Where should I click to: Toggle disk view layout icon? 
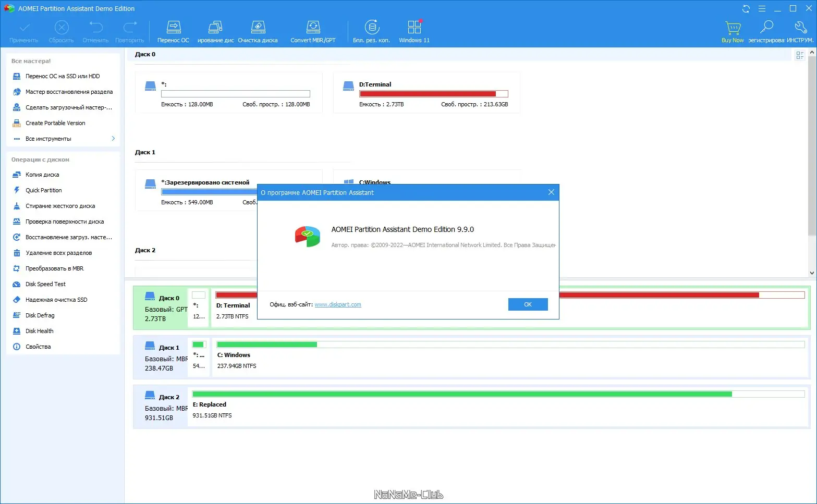click(x=800, y=55)
